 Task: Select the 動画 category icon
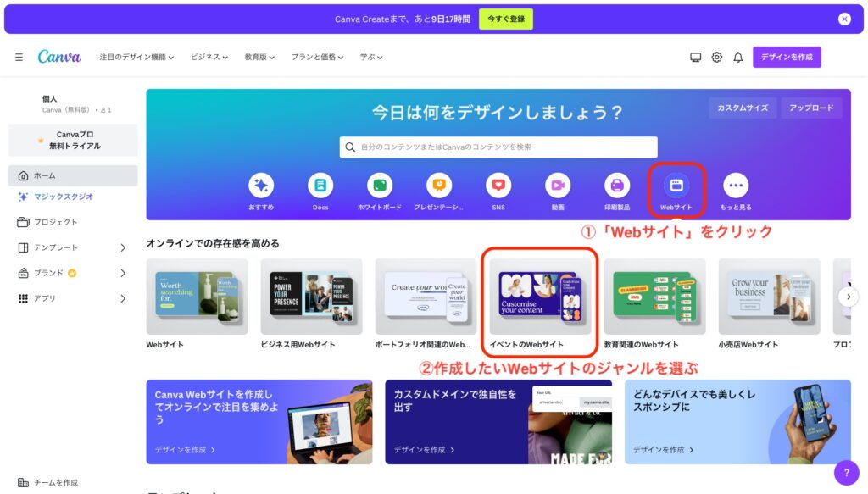tap(558, 186)
